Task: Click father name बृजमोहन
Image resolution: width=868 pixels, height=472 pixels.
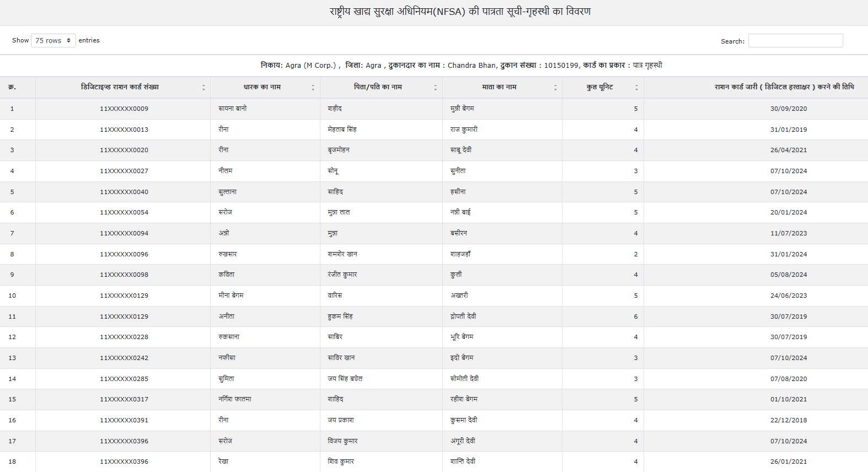Action: pyautogui.click(x=339, y=150)
